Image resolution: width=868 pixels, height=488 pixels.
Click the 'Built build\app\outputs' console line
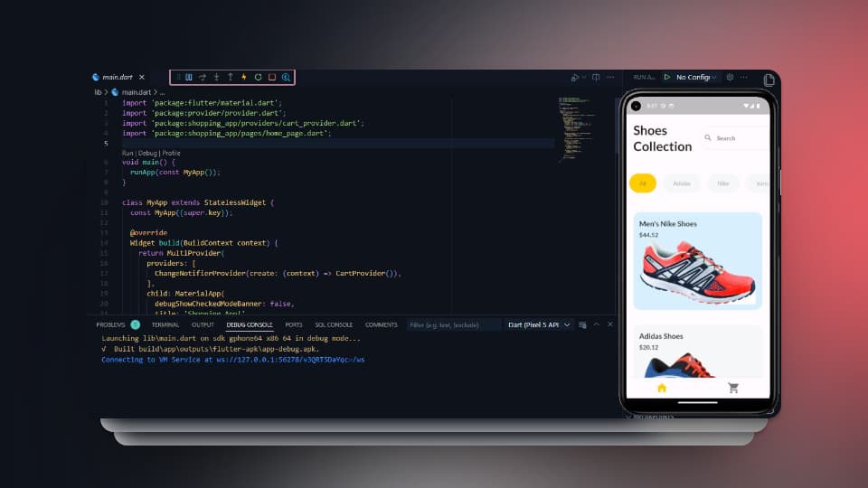(211, 349)
